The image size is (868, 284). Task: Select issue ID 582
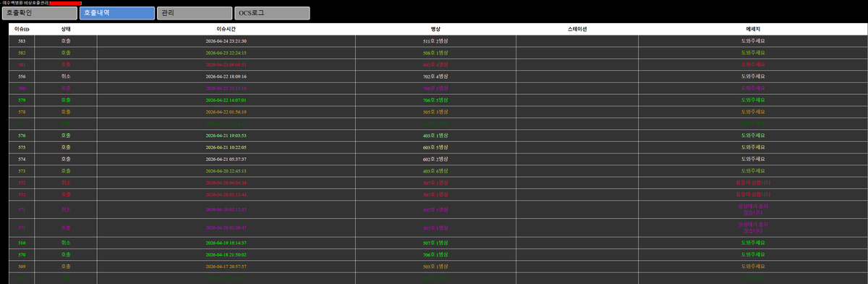(x=22, y=53)
